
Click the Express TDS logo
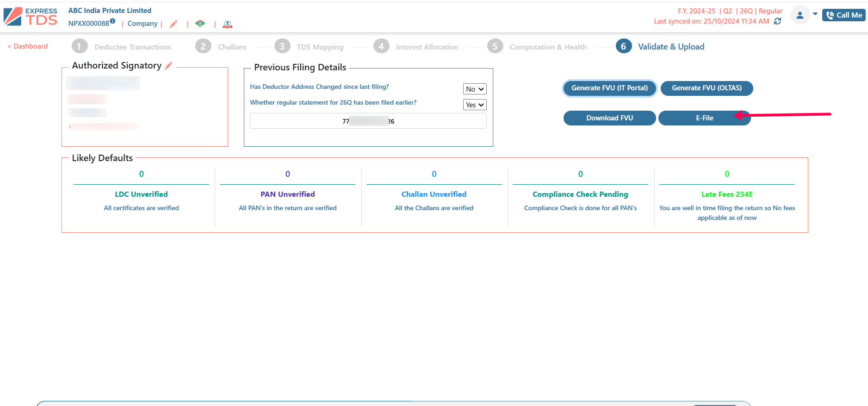pos(31,17)
